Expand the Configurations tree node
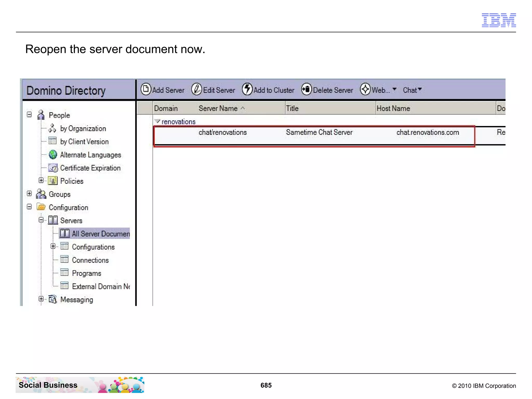Viewport: 532px width, 399px height. (53, 246)
